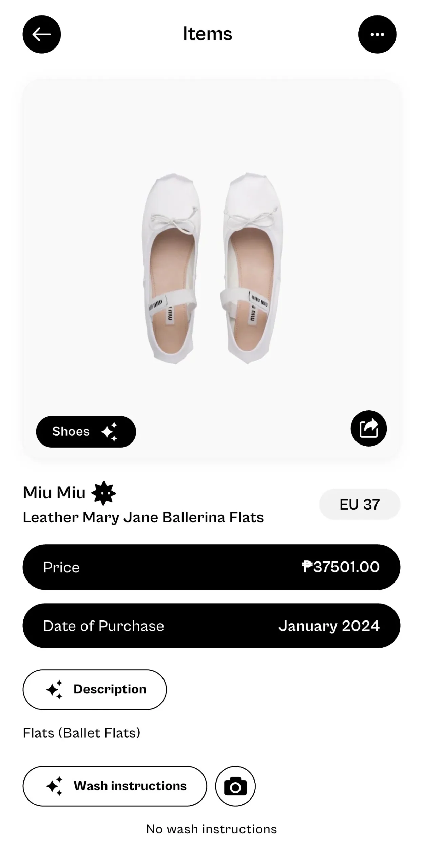Click the sparkle icon in the Shoes tag
This screenshot has width=423, height=868.
110,432
